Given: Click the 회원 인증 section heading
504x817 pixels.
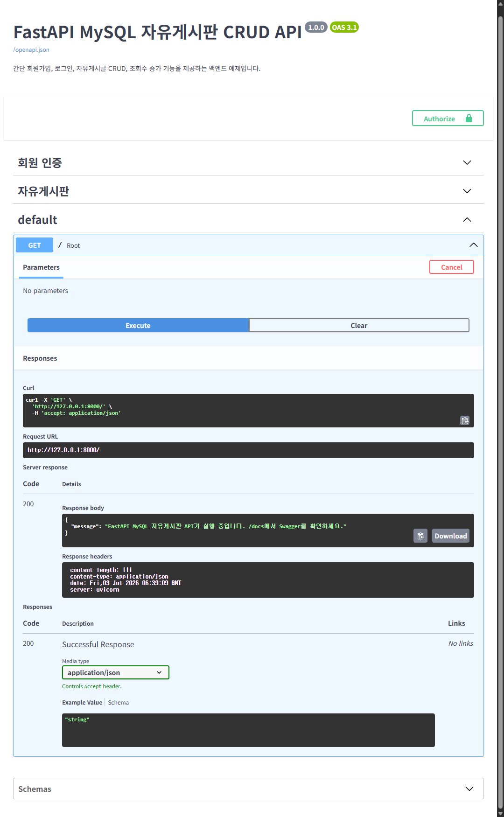Looking at the screenshot, I should 40,162.
